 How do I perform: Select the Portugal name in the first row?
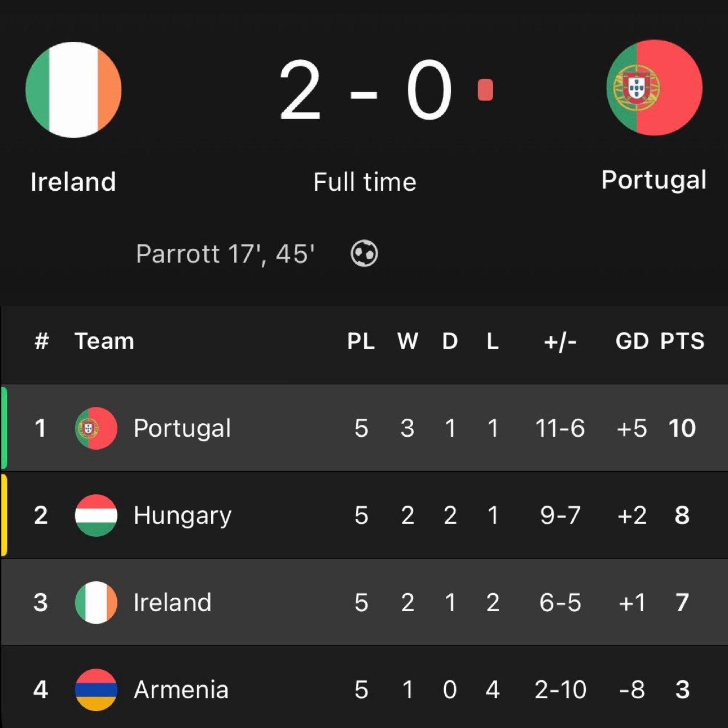click(x=182, y=428)
